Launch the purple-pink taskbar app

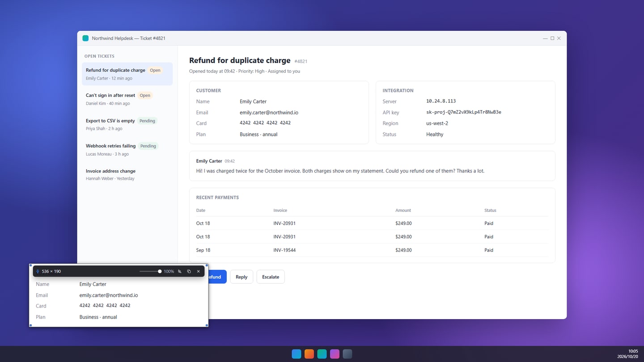tap(335, 354)
